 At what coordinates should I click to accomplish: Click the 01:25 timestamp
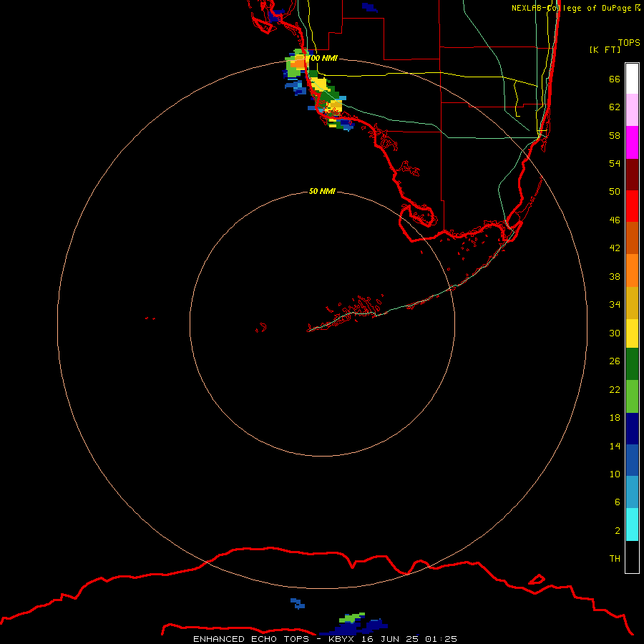pyautogui.click(x=441, y=639)
